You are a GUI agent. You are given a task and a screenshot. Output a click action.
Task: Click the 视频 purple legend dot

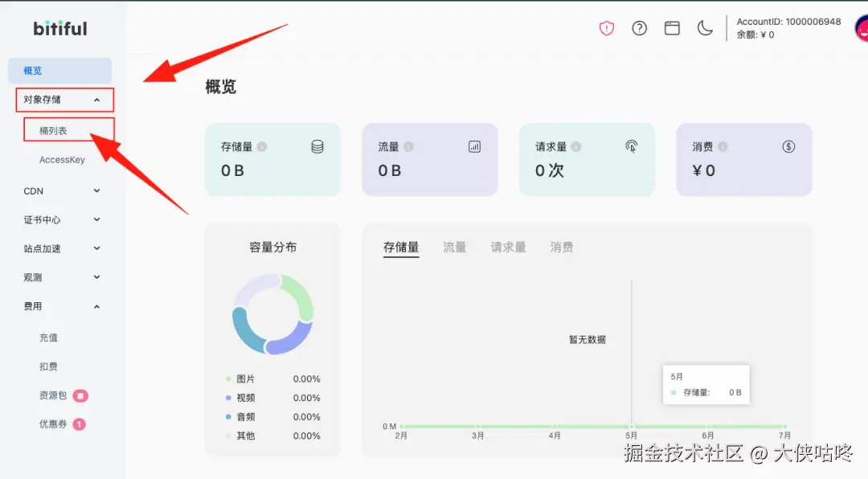click(228, 398)
